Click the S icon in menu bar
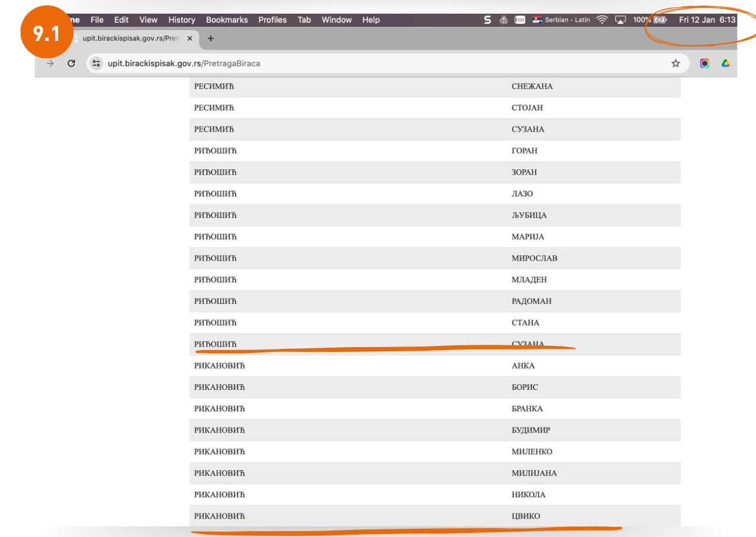The height and width of the screenshot is (537, 756). pos(488,20)
